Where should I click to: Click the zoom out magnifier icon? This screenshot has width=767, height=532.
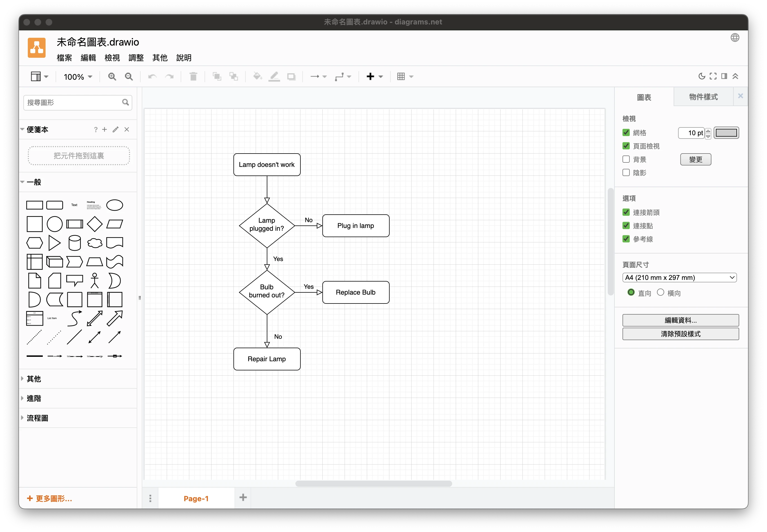[x=129, y=77]
